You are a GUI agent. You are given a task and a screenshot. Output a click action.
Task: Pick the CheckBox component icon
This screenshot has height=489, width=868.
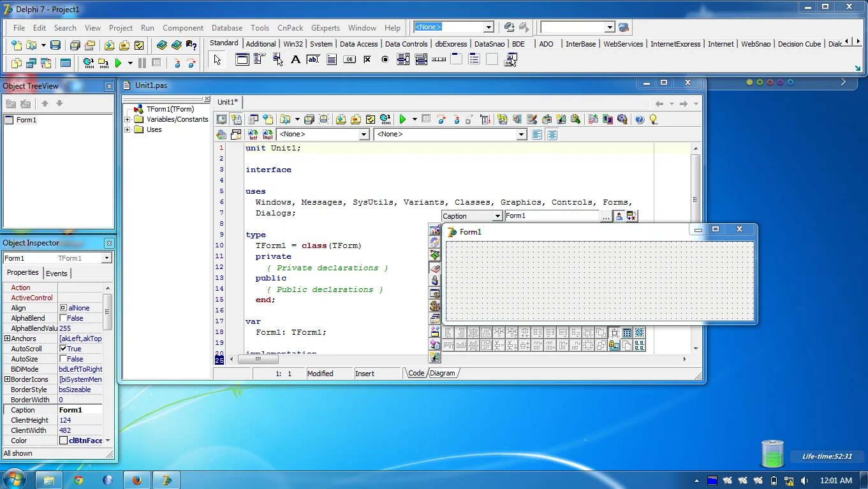tap(367, 60)
